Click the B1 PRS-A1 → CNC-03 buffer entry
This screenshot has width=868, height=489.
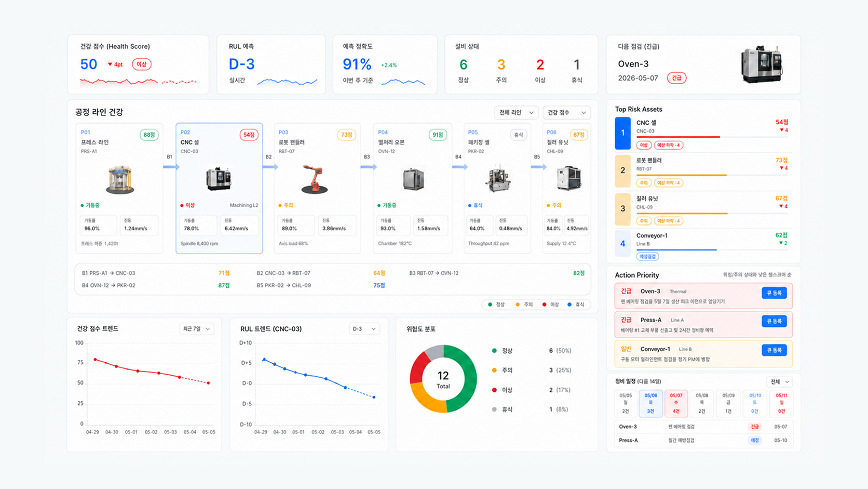[x=156, y=273]
